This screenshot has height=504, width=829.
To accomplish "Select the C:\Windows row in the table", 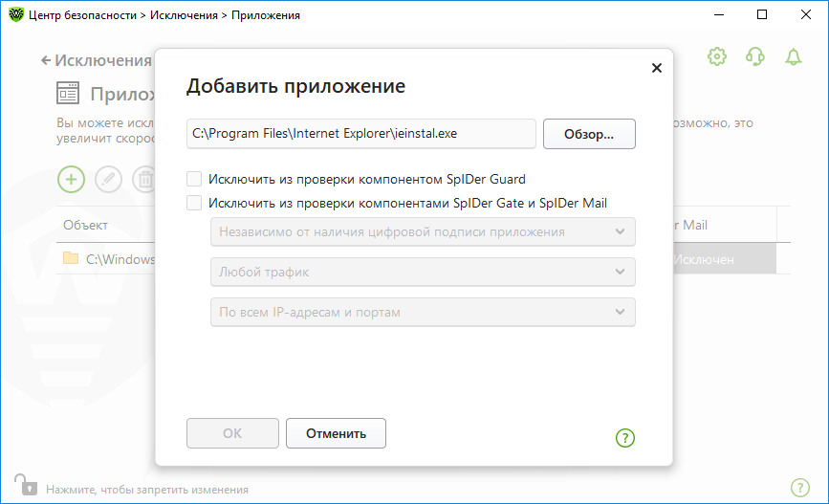I will (105, 258).
